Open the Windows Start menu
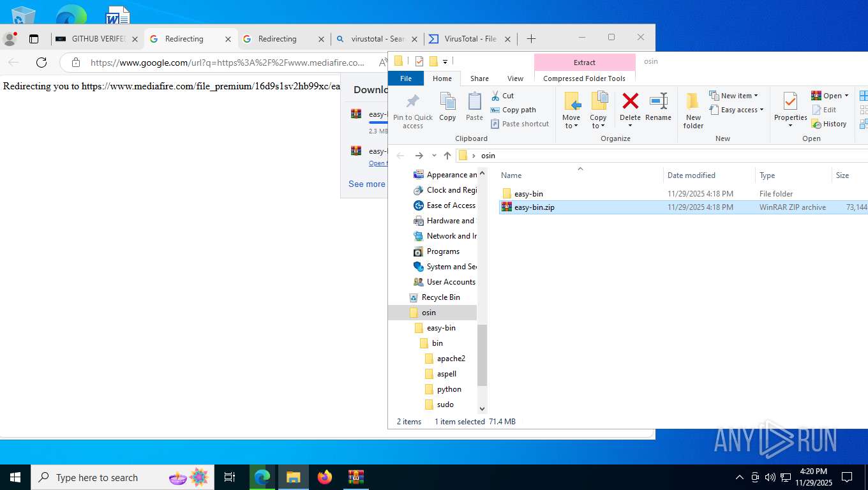868x490 pixels. click(x=15, y=477)
